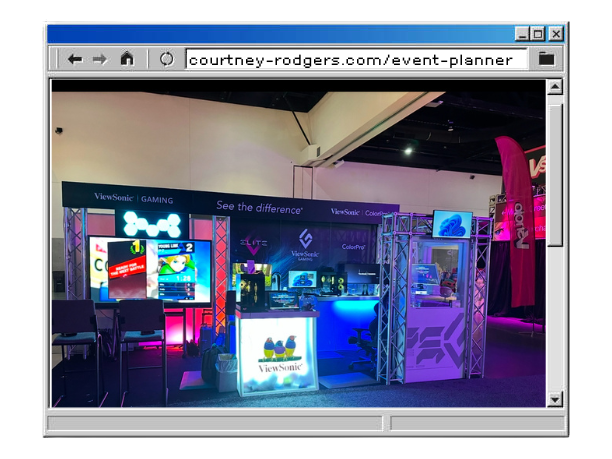Open the folder icon beside the address bar
Viewport: 612px width, 459px height.
coord(546,59)
